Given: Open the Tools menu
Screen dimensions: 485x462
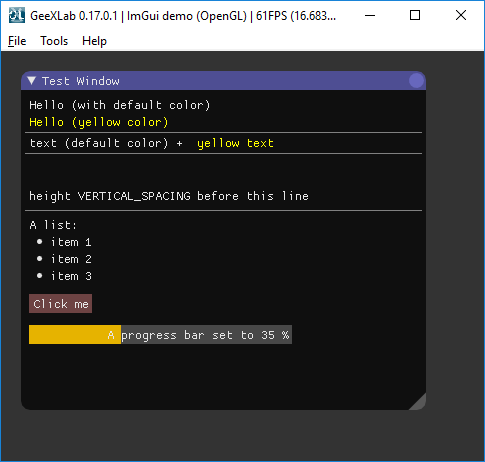Looking at the screenshot, I should coord(54,41).
